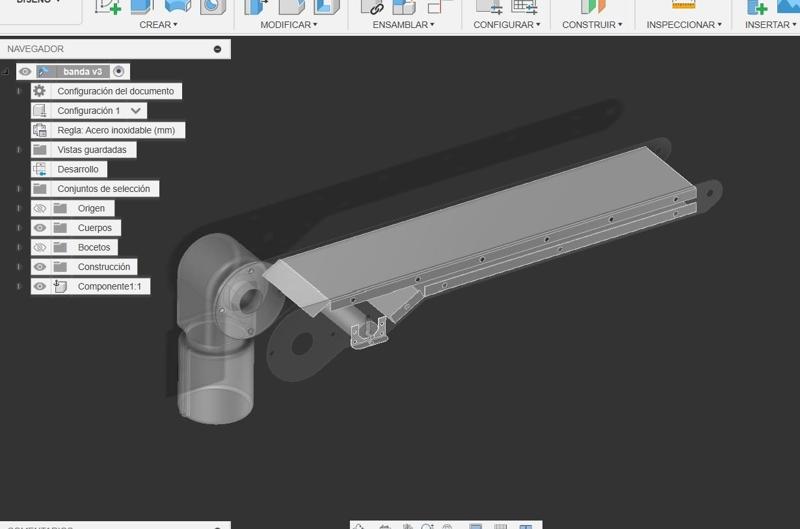Hide the Cuerpos folder
Image resolution: width=800 pixels, height=529 pixels.
pyautogui.click(x=40, y=228)
